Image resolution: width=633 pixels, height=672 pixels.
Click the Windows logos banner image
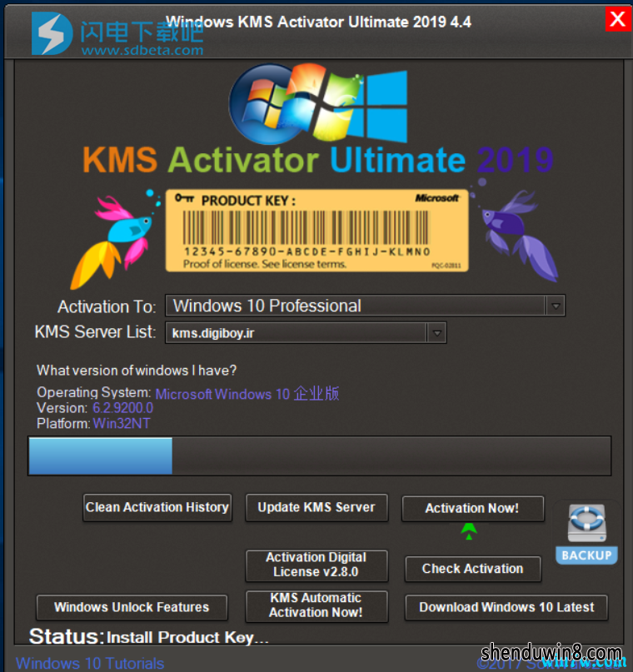click(318, 104)
